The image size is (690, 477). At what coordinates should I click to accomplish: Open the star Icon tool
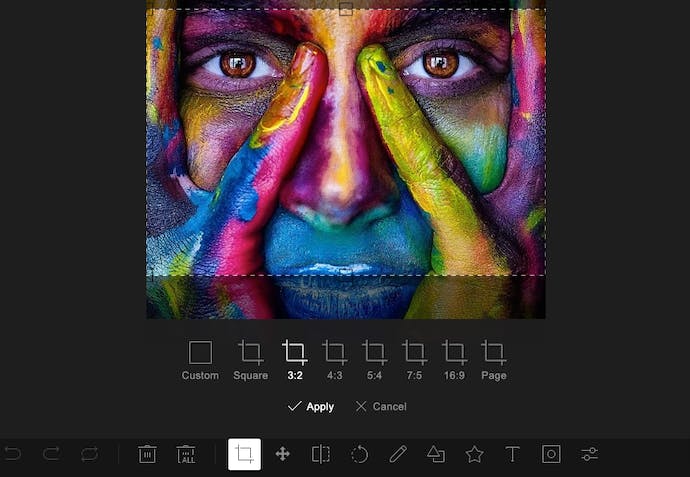point(474,454)
